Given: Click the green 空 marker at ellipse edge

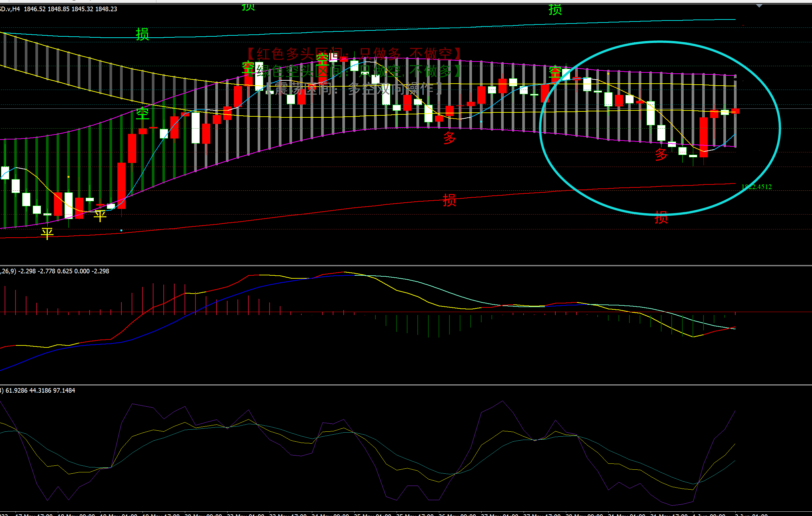Looking at the screenshot, I should 555,72.
